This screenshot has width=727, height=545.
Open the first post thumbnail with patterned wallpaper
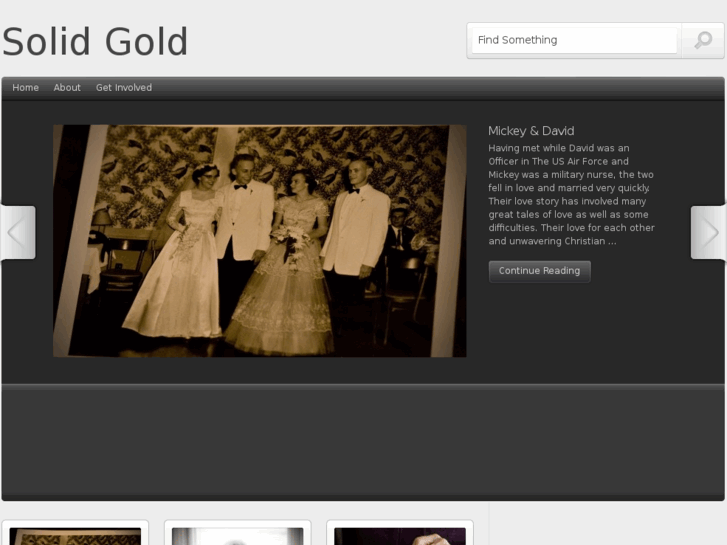(x=75, y=536)
